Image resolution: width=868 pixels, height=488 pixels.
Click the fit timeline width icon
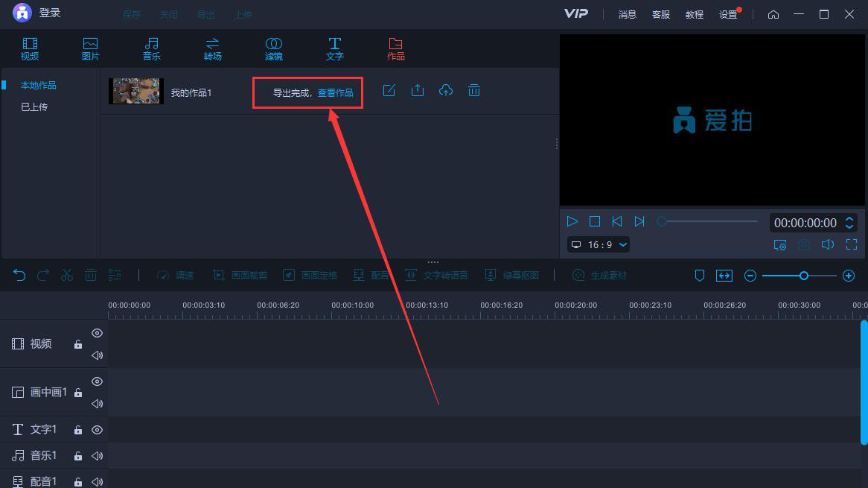coord(724,276)
